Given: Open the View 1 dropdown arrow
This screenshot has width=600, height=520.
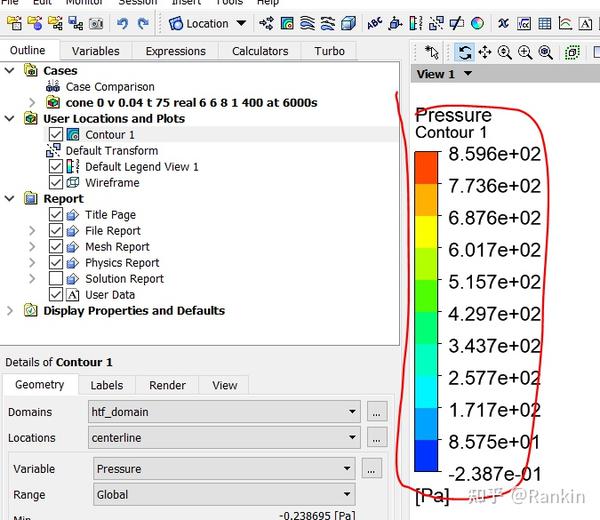Looking at the screenshot, I should pyautogui.click(x=468, y=73).
